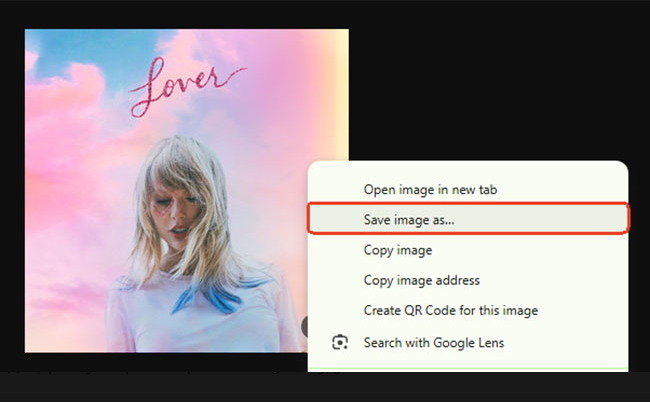This screenshot has width=650, height=402.
Task: Choose Save image as... option
Action: coord(468,219)
